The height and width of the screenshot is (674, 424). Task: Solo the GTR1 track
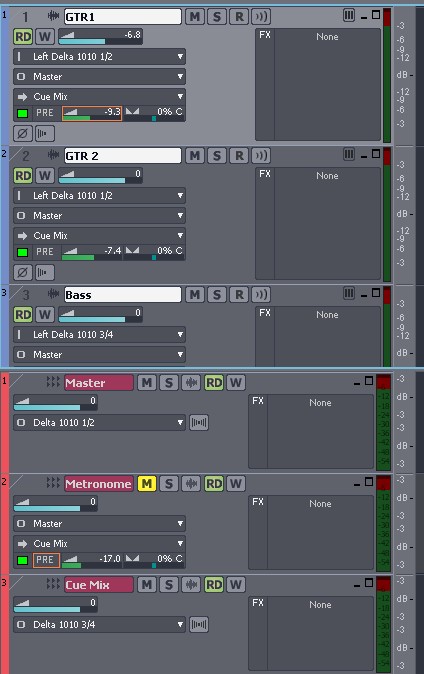217,17
